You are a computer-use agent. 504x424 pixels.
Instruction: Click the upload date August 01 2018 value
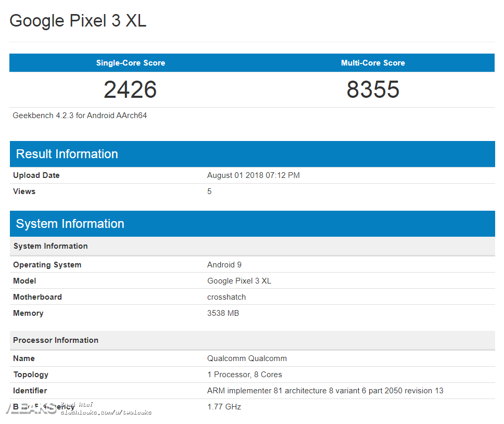[253, 175]
